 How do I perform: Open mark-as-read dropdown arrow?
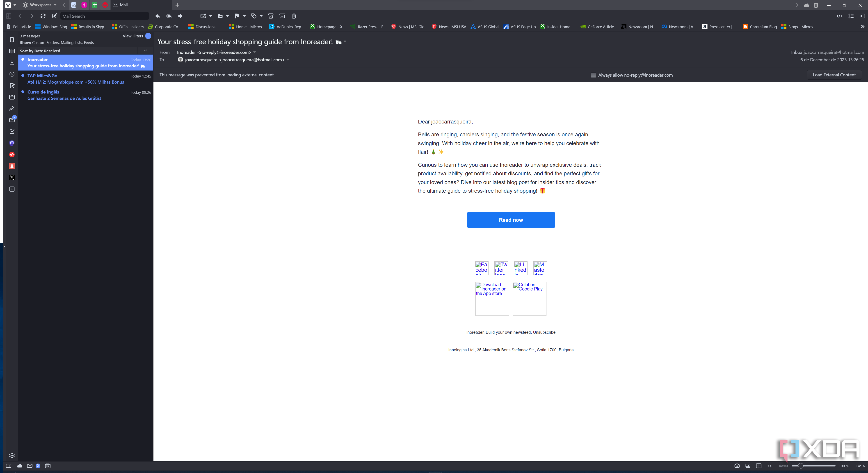coord(211,16)
